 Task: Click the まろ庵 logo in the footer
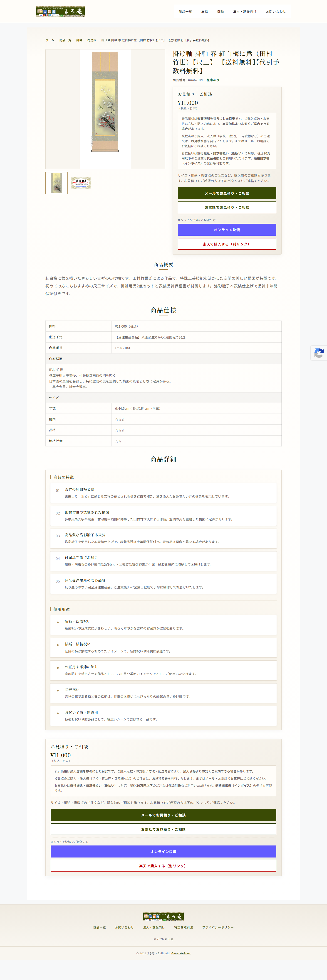tap(163, 916)
